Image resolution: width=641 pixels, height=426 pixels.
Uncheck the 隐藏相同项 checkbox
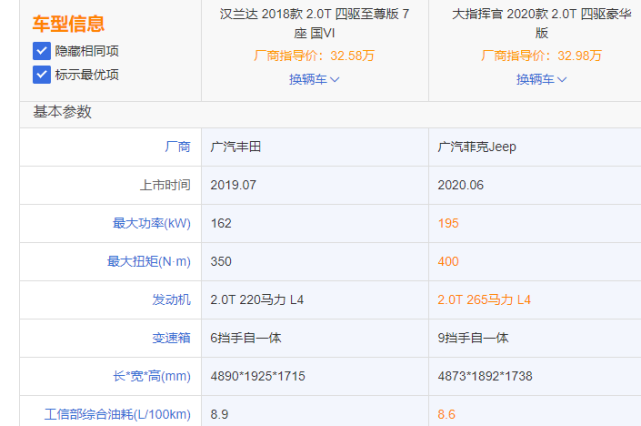click(42, 51)
